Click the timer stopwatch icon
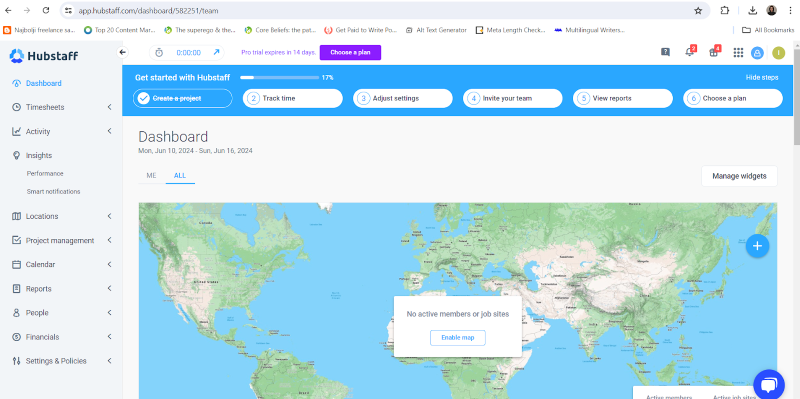Screen dimensions: 800x399 pos(159,53)
